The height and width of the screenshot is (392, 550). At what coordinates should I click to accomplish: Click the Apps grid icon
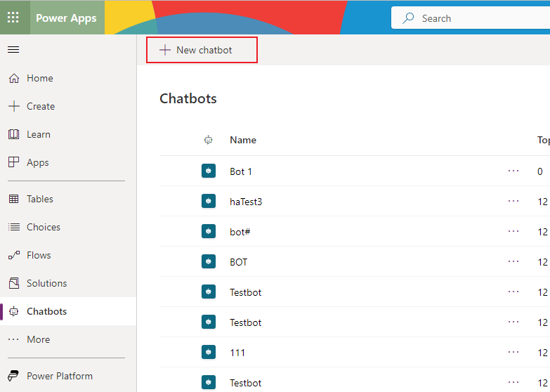point(13,162)
